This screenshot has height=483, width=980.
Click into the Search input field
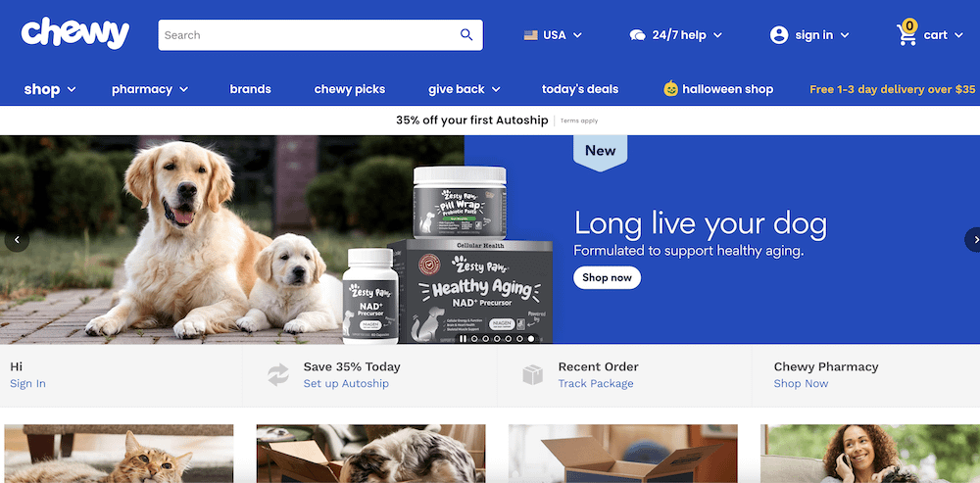coord(310,35)
